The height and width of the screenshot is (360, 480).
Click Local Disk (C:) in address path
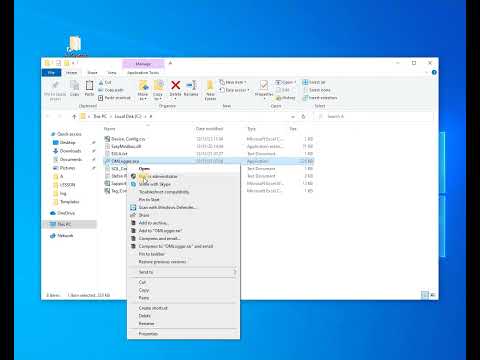click(128, 116)
